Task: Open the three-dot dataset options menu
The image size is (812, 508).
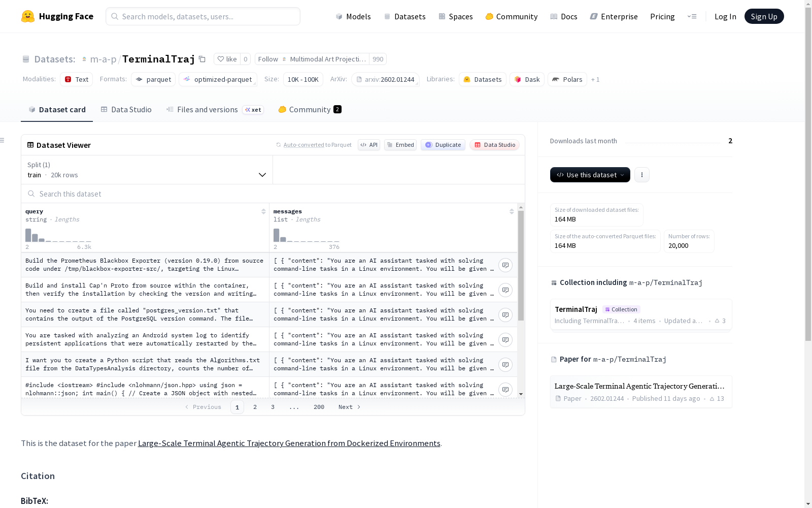Action: (x=642, y=175)
